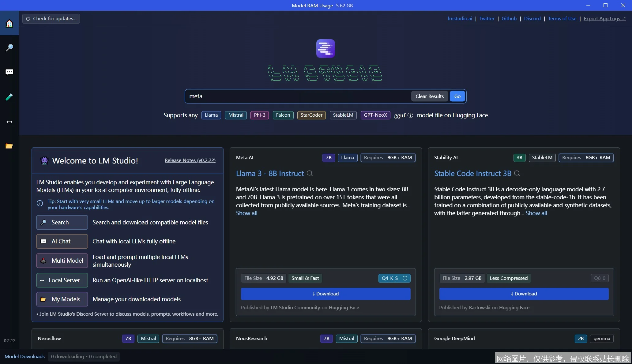Open the My Models folder sidebar icon
The height and width of the screenshot is (364, 632).
click(9, 146)
